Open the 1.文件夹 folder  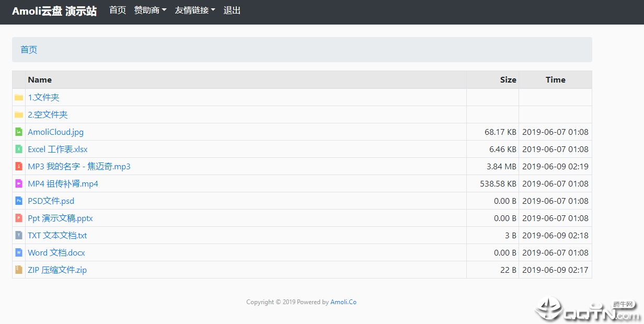pos(44,97)
